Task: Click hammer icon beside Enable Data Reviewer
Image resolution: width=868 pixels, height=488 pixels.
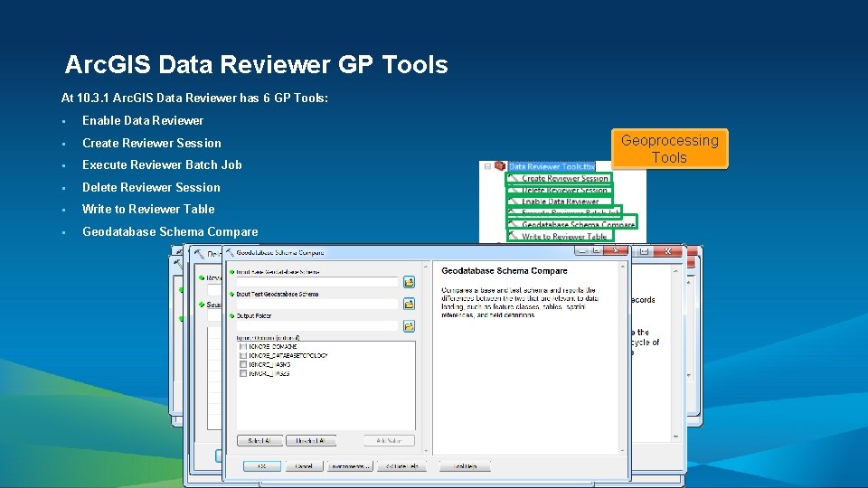Action: click(x=514, y=202)
